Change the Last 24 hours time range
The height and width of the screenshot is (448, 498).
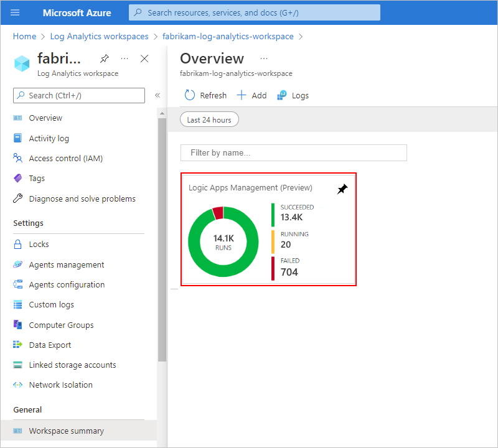(209, 119)
